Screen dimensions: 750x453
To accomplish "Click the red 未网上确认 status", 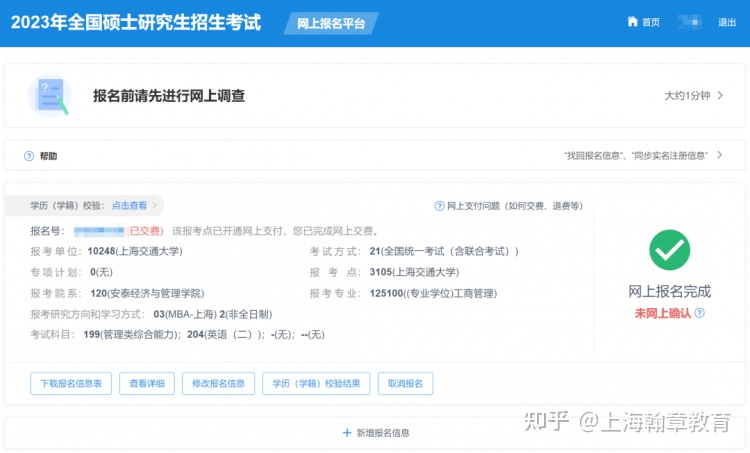I will pos(663,313).
